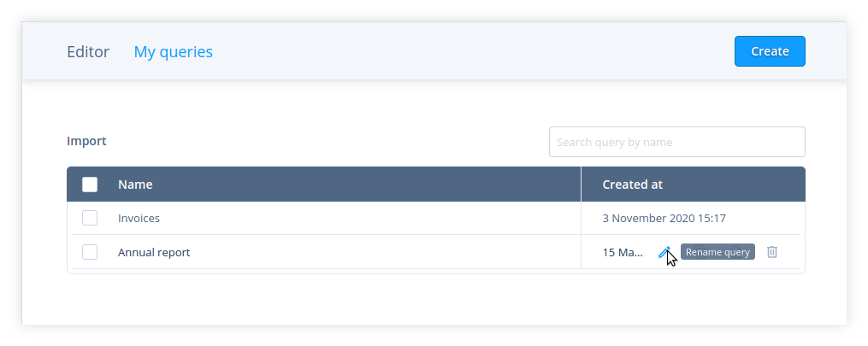This screenshot has height=346, width=868.
Task: Click the Import link above the table
Action: point(86,141)
